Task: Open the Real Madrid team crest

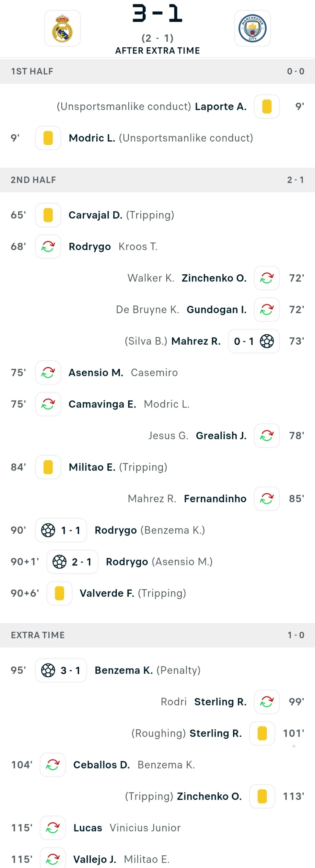Action: tap(62, 28)
